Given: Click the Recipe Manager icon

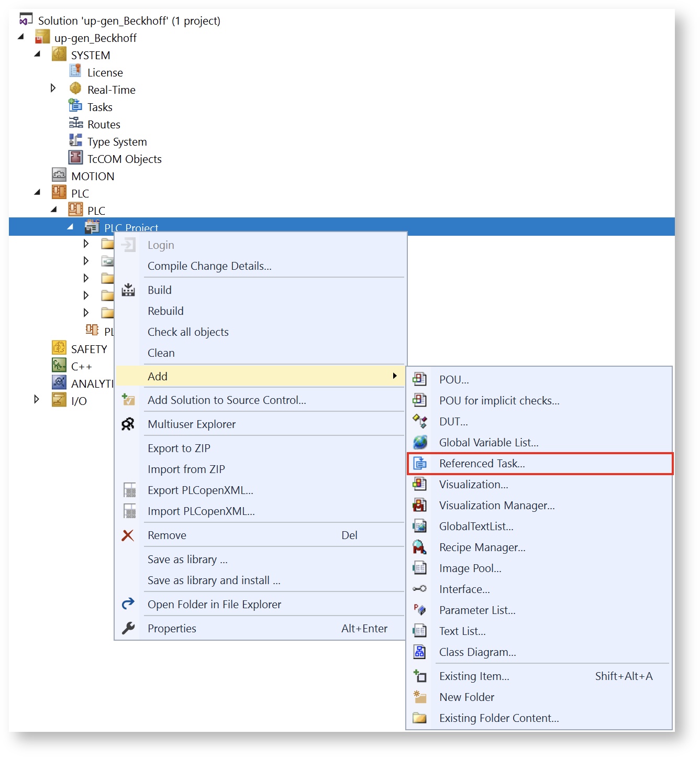Looking at the screenshot, I should pyautogui.click(x=420, y=547).
